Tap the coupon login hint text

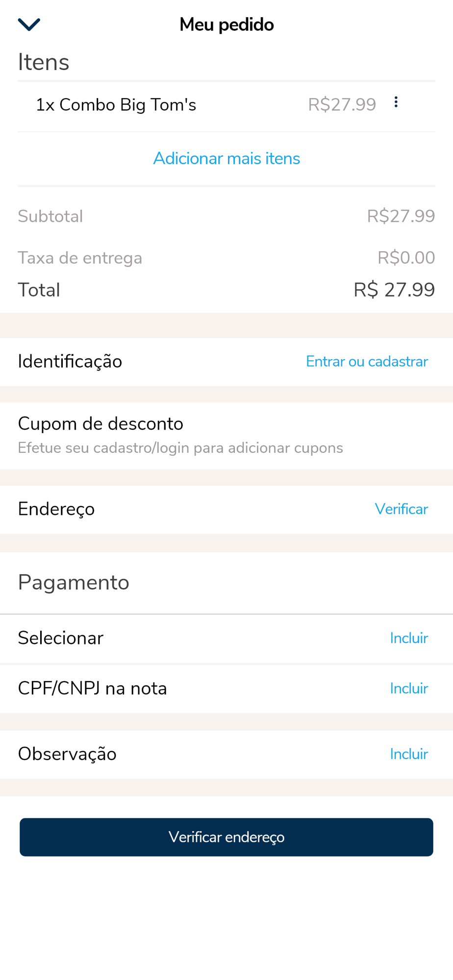point(180,448)
